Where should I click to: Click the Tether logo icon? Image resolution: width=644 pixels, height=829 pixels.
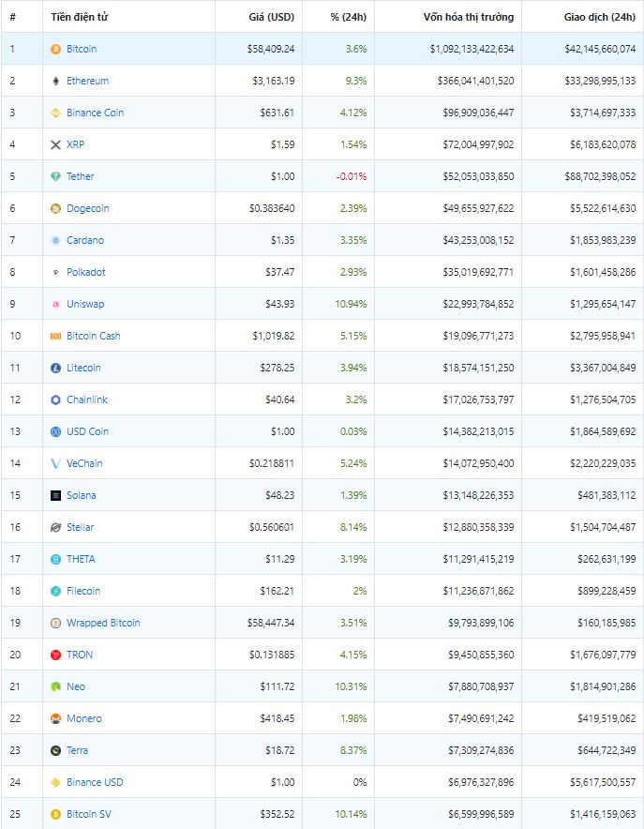tap(55, 176)
